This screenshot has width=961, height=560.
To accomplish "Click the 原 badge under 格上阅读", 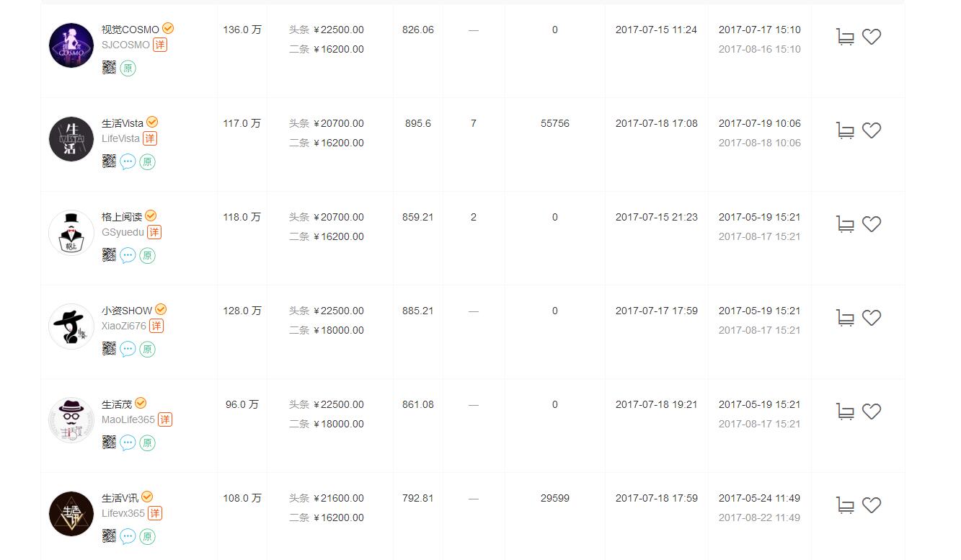I will point(147,255).
